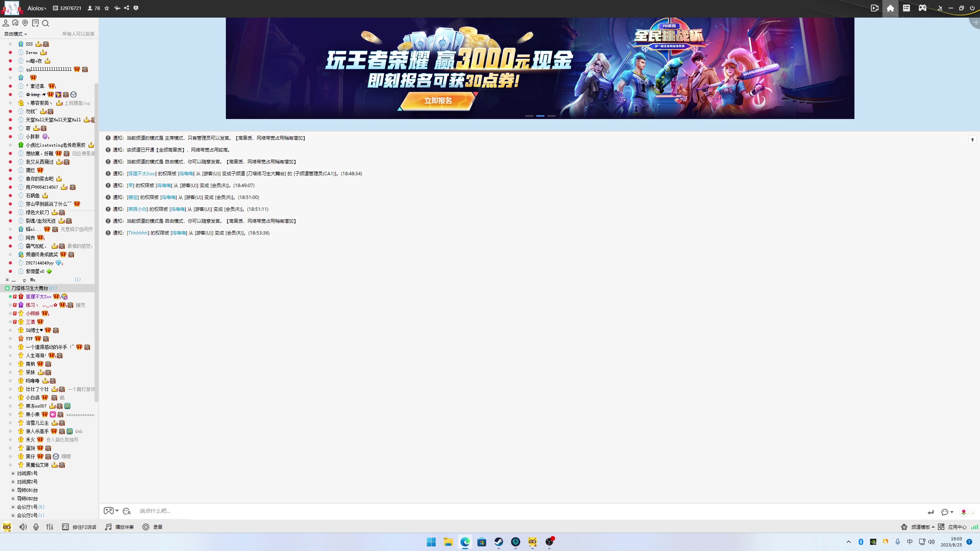
Task: Toggle Bluetooth from the system tray
Action: pos(861,541)
